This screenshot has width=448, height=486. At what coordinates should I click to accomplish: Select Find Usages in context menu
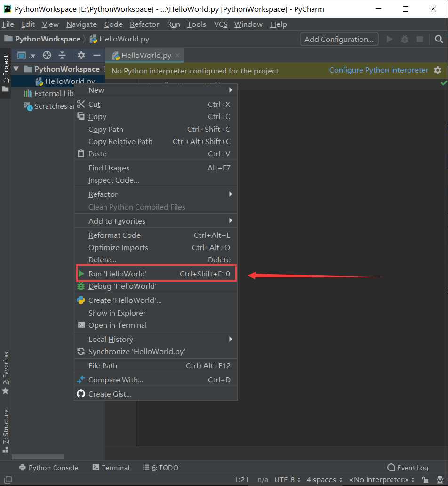[156, 168]
